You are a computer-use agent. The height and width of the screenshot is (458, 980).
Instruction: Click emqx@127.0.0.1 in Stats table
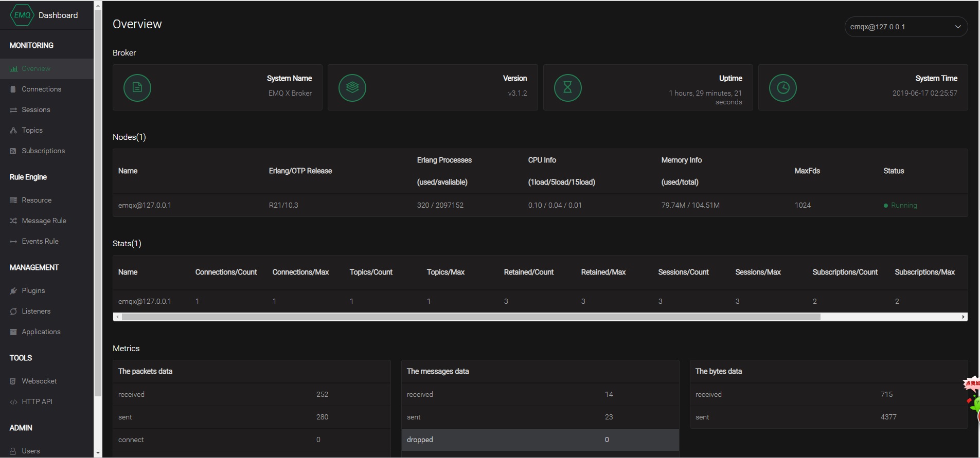pos(145,301)
